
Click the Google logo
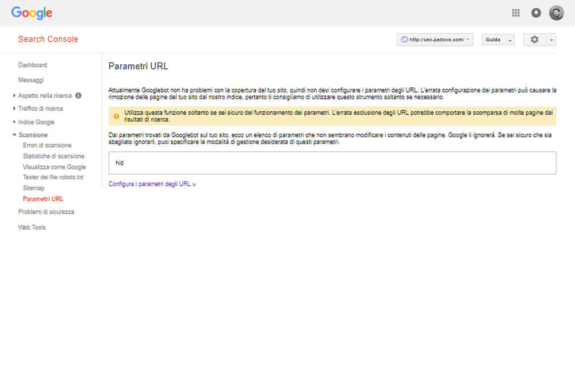coord(32,13)
